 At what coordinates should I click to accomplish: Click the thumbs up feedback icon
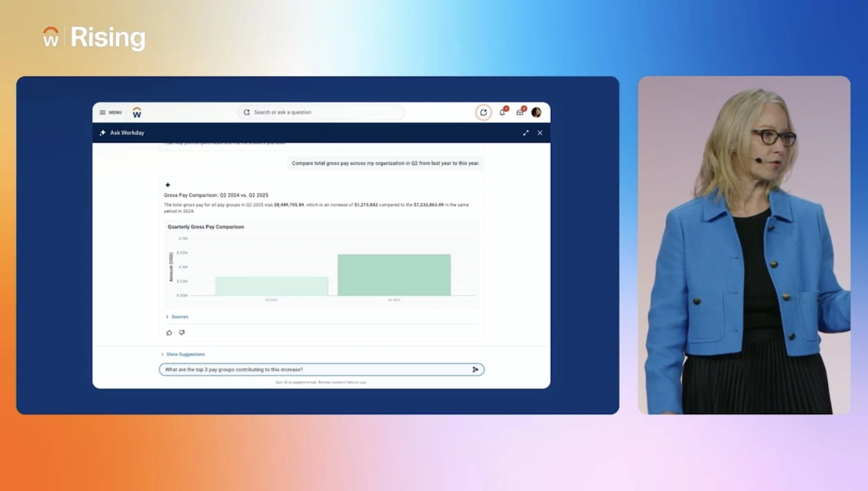tap(169, 333)
